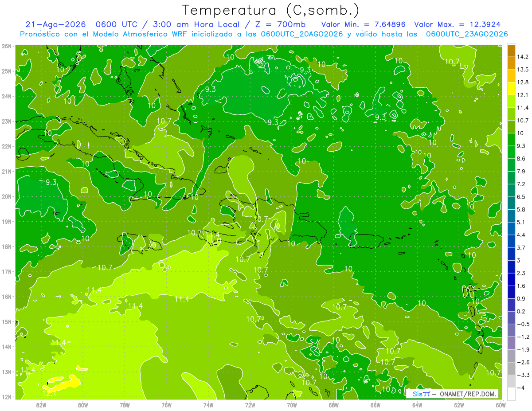Screen dimensions: 532x411
Task: Click the color bar label '-3.3'
Action: pos(523,375)
